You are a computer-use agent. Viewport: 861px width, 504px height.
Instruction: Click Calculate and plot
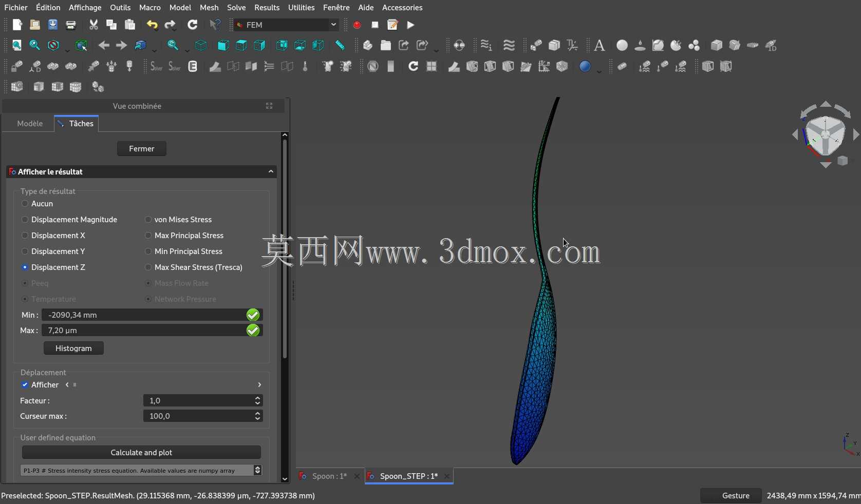(141, 453)
